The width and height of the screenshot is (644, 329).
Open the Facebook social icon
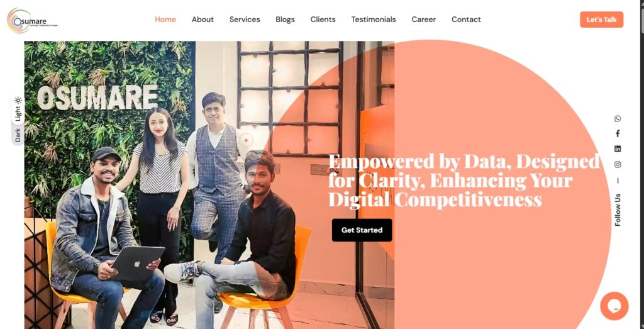618,133
